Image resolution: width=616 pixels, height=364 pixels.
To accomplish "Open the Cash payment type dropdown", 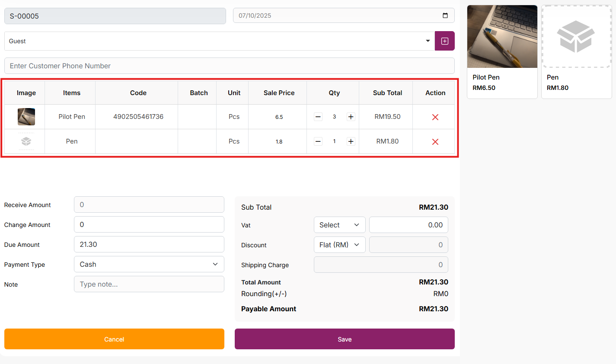I will (149, 264).
